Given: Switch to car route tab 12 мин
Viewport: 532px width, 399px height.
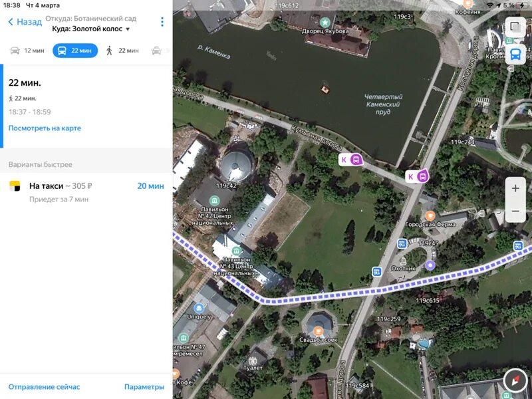Looking at the screenshot, I should [27, 51].
